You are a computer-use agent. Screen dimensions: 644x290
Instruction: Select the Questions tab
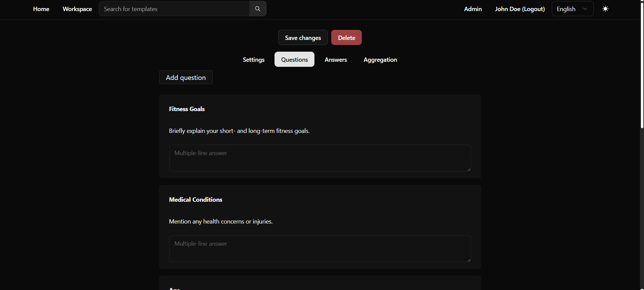point(294,59)
